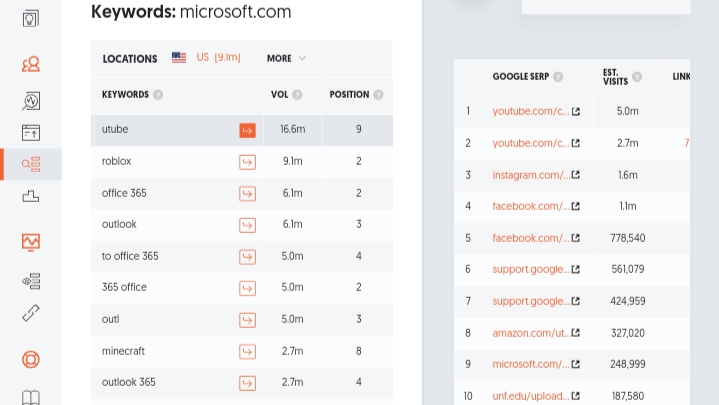This screenshot has width=719, height=405.
Task: Click the lifebuoy support icon in the sidebar
Action: (31, 358)
